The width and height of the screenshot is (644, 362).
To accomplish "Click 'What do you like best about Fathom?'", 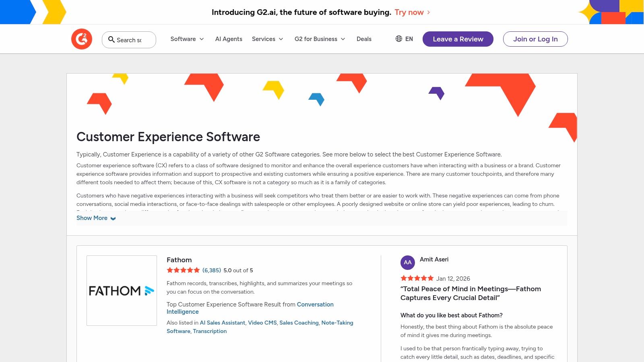I will 451,315.
